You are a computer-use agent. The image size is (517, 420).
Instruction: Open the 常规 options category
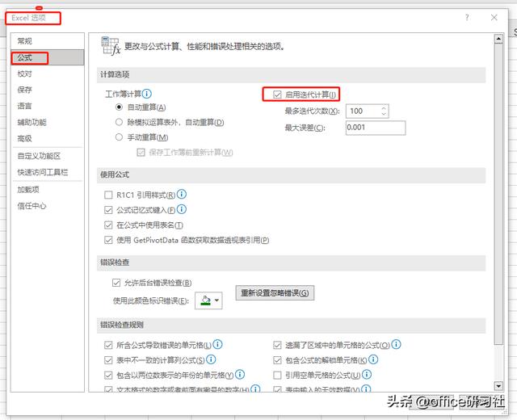[47, 41]
